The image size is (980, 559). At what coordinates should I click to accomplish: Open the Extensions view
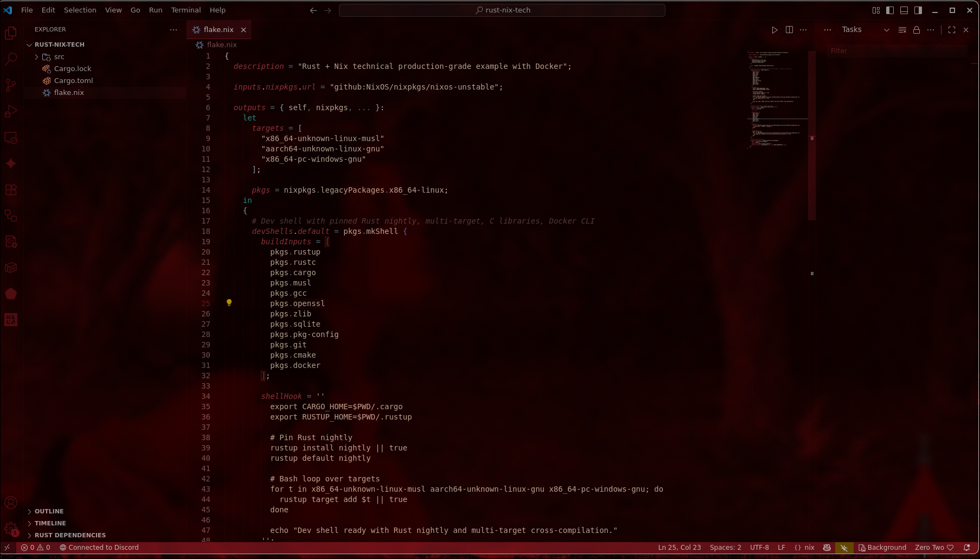(11, 190)
